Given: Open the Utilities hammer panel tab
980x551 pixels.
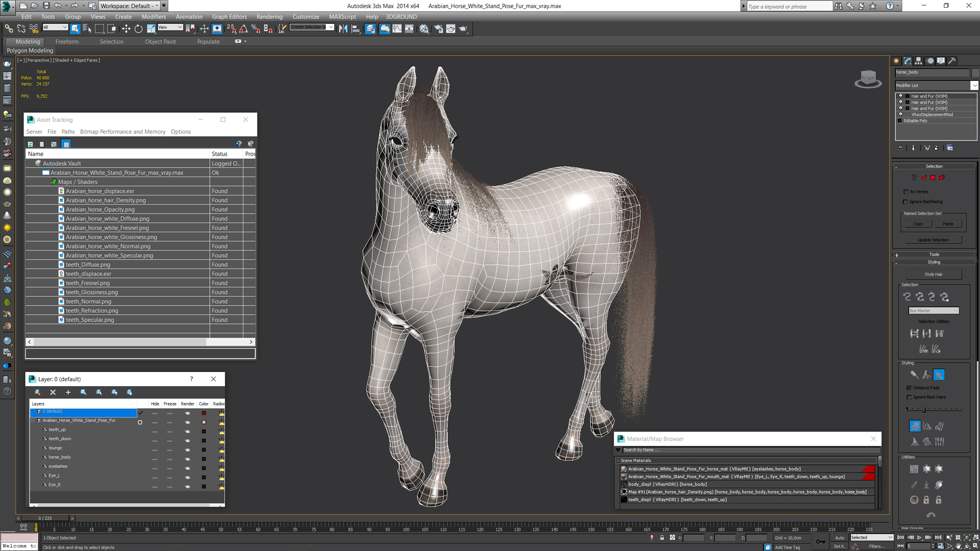Looking at the screenshot, I should (x=952, y=61).
